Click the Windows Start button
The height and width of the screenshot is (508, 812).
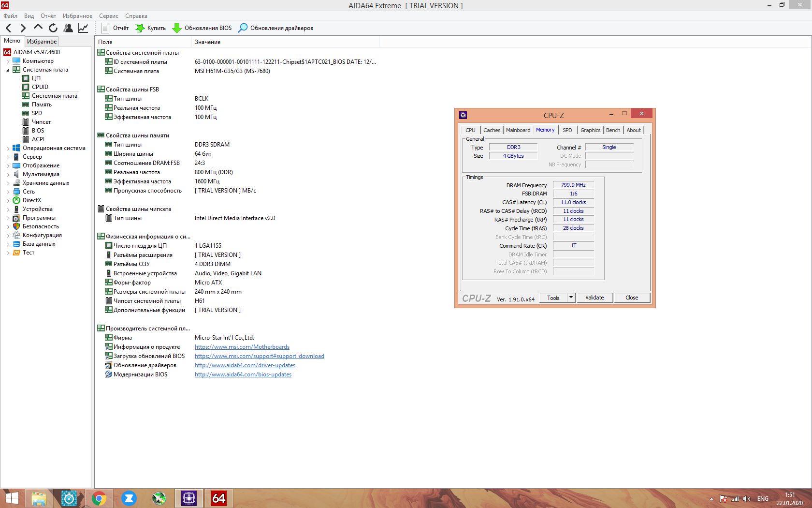coord(12,498)
